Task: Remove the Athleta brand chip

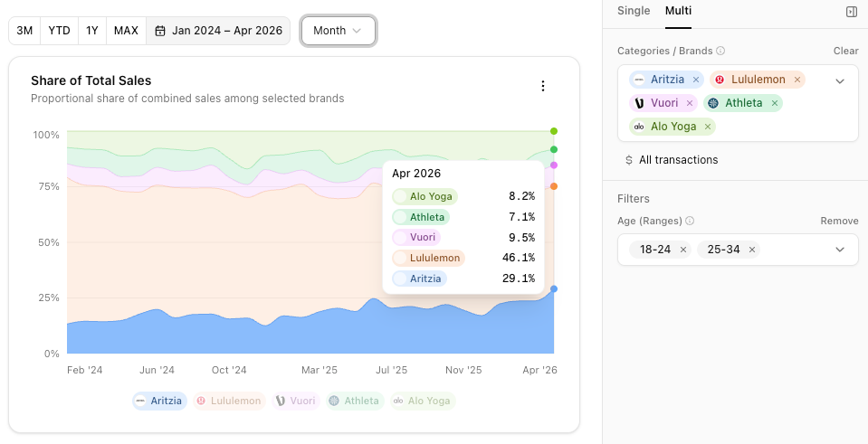Action: (x=775, y=103)
